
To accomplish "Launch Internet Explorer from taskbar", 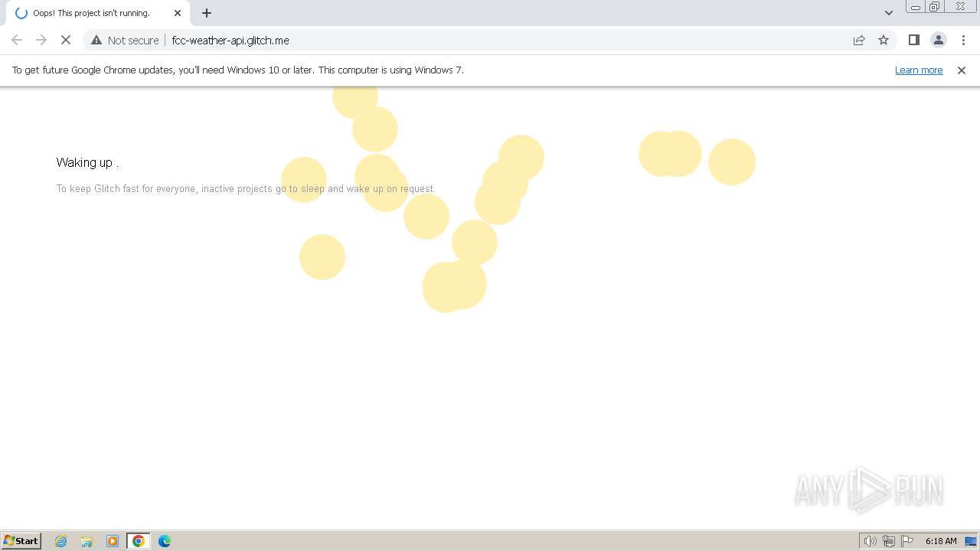I will [x=61, y=540].
